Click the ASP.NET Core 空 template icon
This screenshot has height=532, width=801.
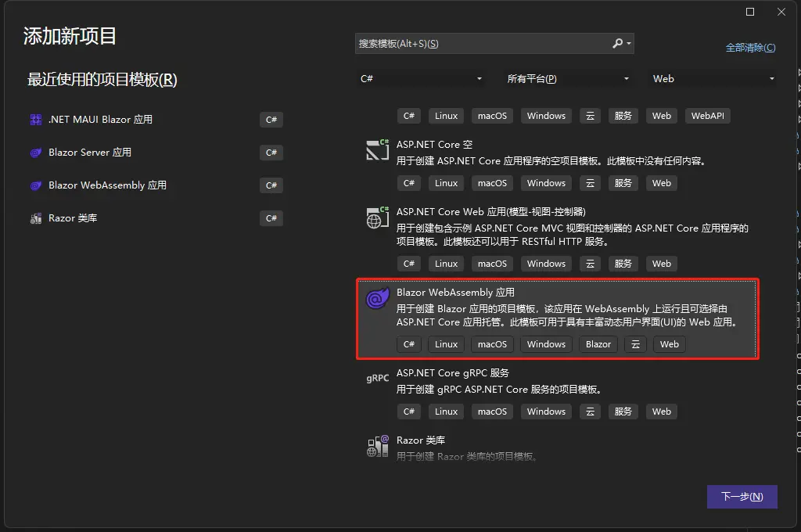pos(378,150)
